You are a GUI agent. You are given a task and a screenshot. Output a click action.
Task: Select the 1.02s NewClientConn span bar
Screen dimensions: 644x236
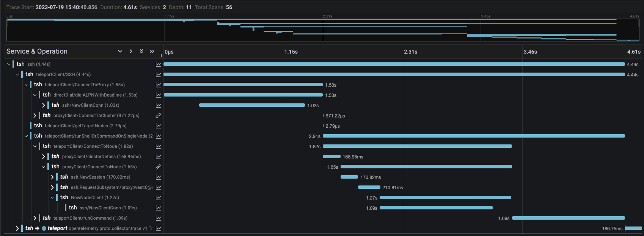point(252,105)
